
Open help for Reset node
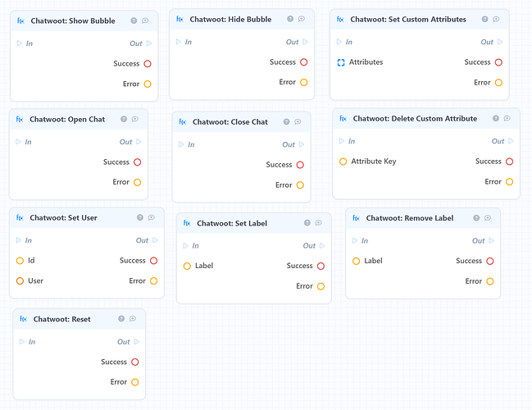click(x=121, y=318)
